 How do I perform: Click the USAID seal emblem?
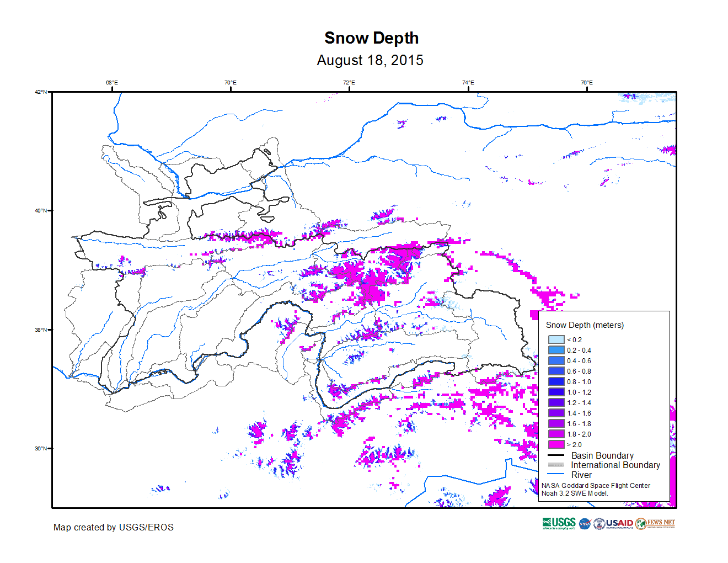[x=599, y=524]
